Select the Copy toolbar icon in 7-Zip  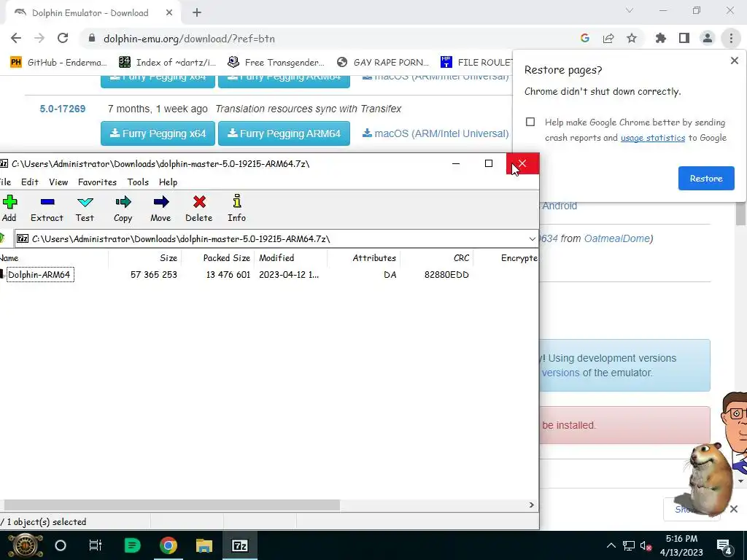coord(123,208)
